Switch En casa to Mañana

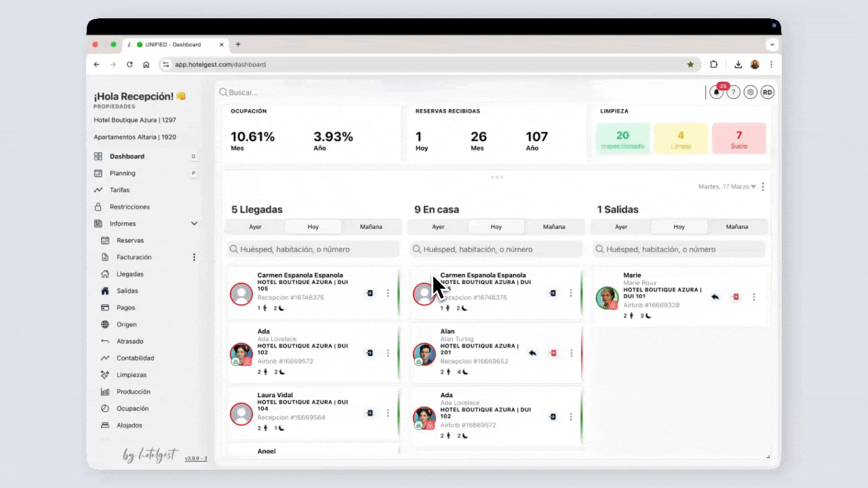pos(553,227)
